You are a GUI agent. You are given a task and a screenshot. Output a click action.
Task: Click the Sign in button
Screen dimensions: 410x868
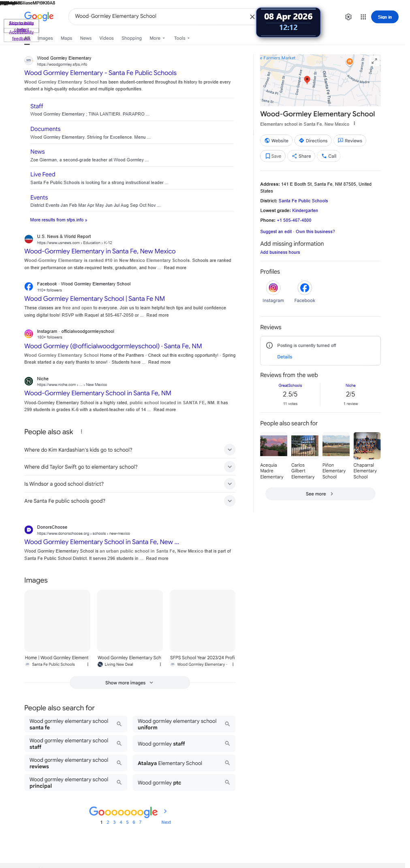[x=384, y=17]
